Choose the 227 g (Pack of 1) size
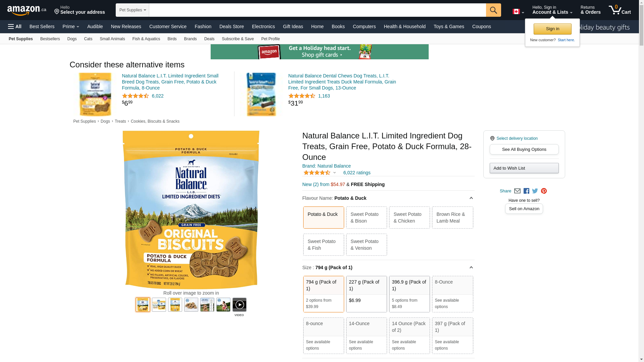644x362 pixels. (366, 294)
